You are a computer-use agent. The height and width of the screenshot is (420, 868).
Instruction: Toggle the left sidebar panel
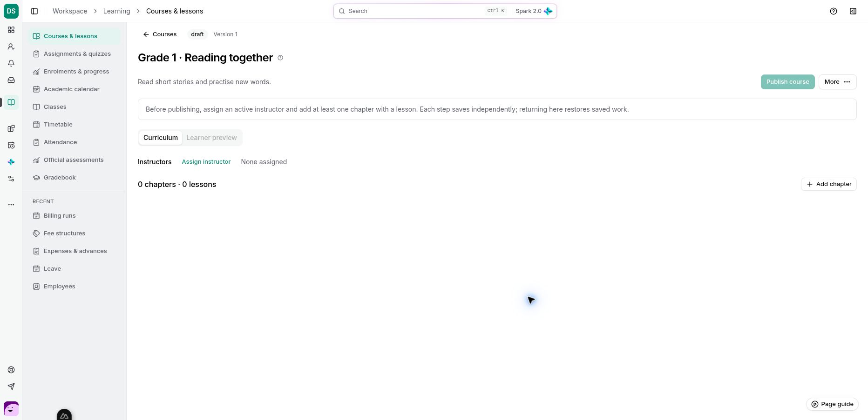[34, 11]
